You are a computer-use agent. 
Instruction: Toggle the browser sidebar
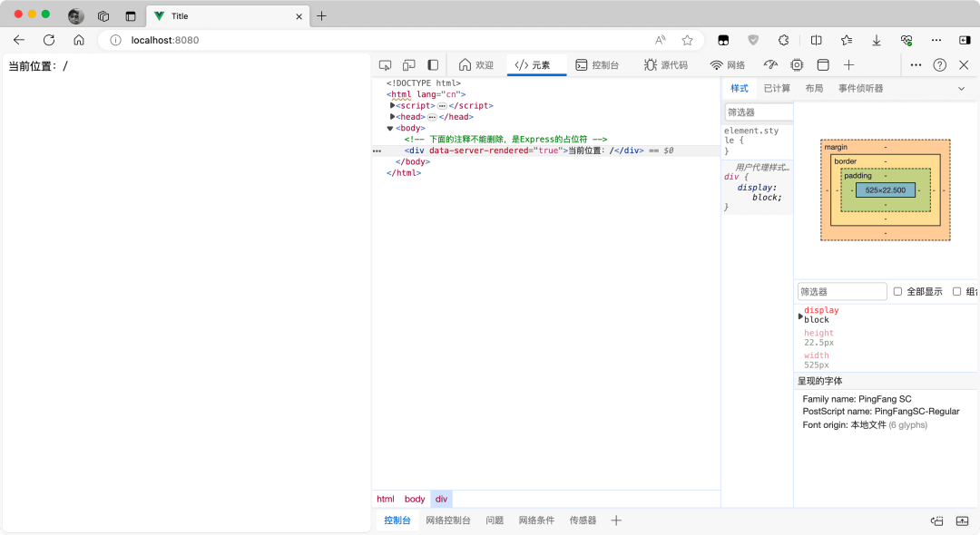965,40
